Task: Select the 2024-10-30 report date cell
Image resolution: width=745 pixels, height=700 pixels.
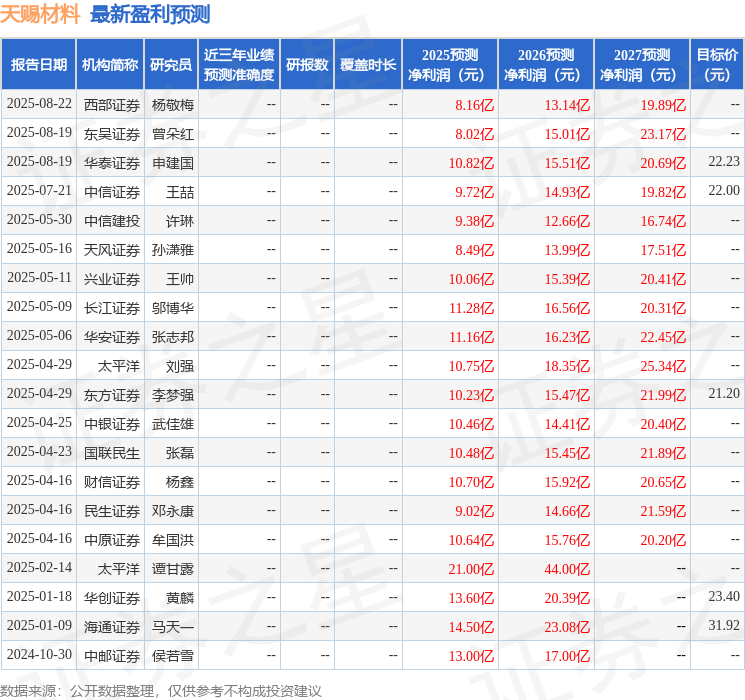Action: [x=39, y=656]
